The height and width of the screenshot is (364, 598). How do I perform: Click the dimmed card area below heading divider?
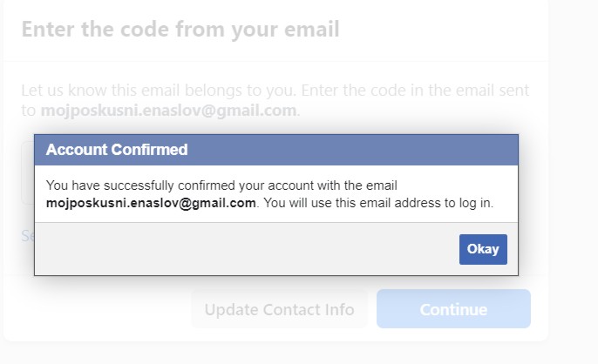(279, 71)
